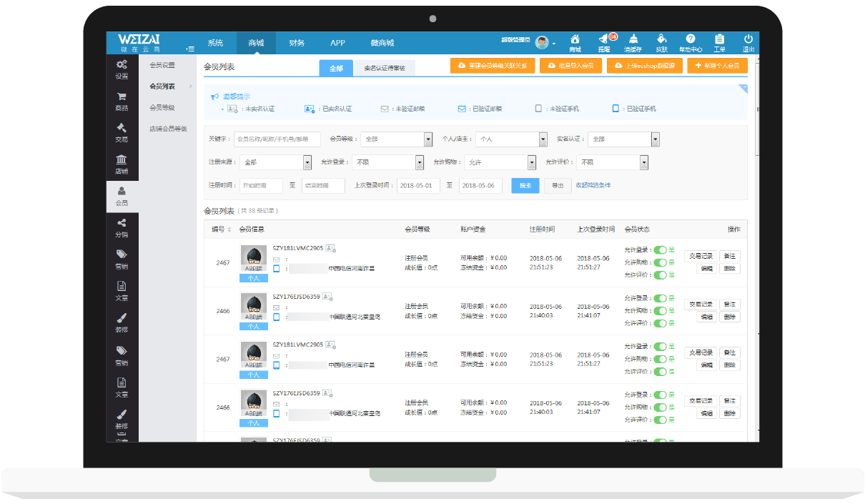Select the 全部 member list tab
The width and height of the screenshot is (865, 504).
point(336,68)
